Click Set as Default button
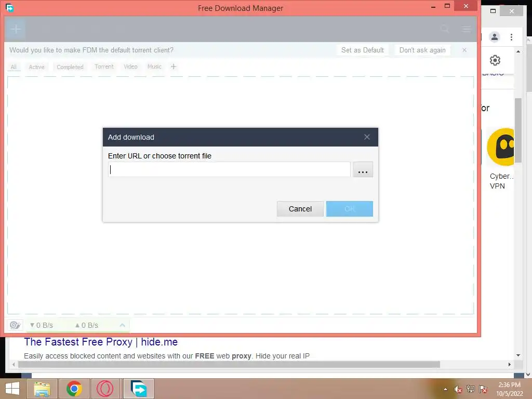This screenshot has height=399, width=532. click(x=362, y=50)
